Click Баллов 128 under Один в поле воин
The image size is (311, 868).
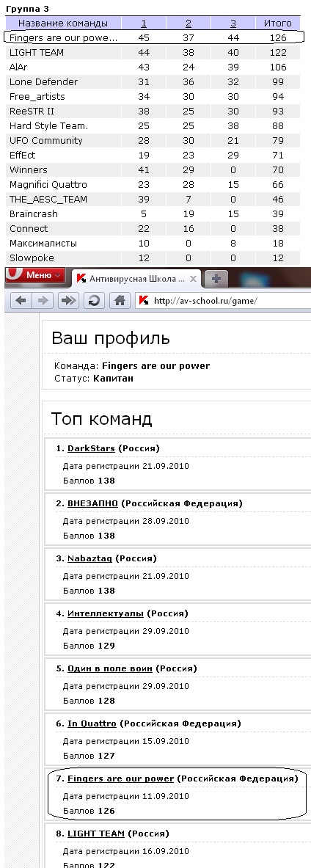pos(89,700)
